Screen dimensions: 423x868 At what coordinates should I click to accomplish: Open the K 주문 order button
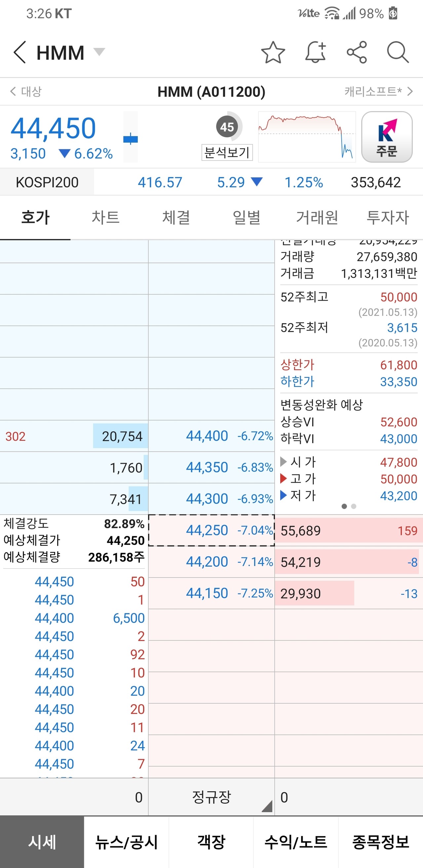click(x=387, y=137)
